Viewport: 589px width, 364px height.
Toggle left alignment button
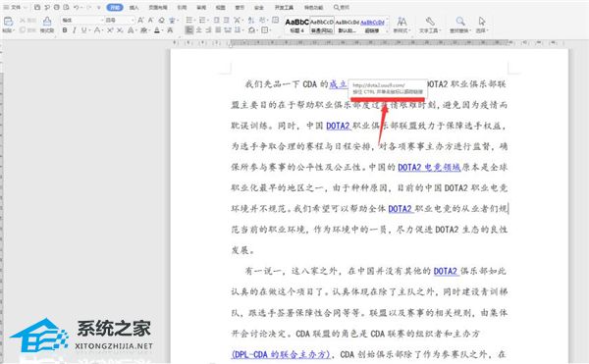pos(188,30)
